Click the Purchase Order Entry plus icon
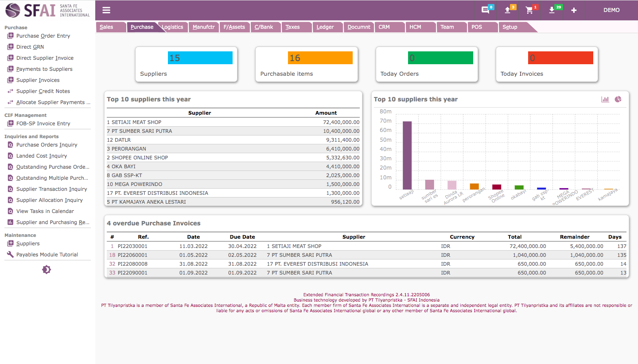 (11, 36)
